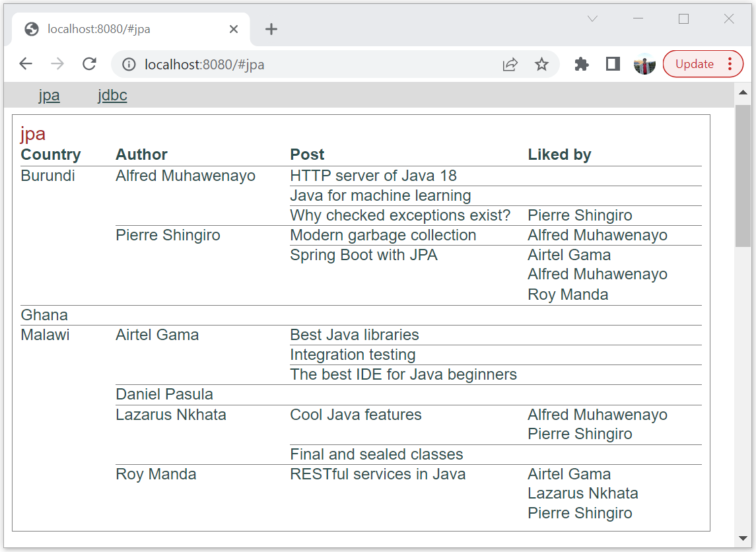Click the forward navigation arrow
The image size is (756, 552).
coord(57,63)
